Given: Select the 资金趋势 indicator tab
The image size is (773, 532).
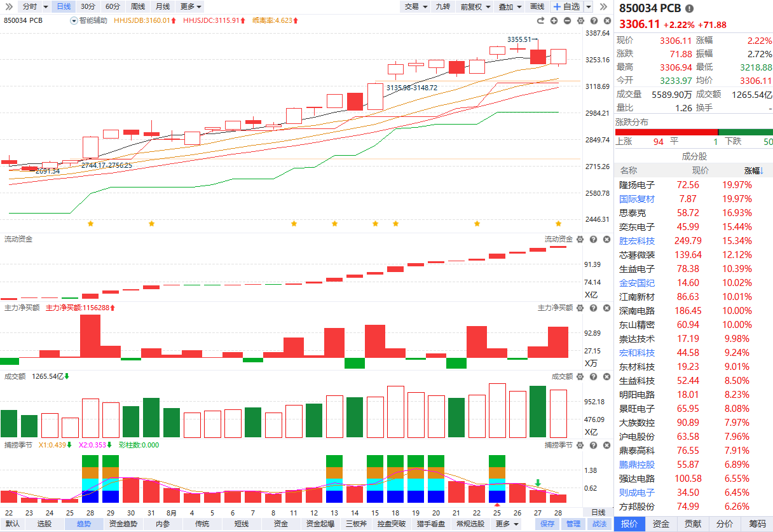Looking at the screenshot, I should click(x=123, y=524).
